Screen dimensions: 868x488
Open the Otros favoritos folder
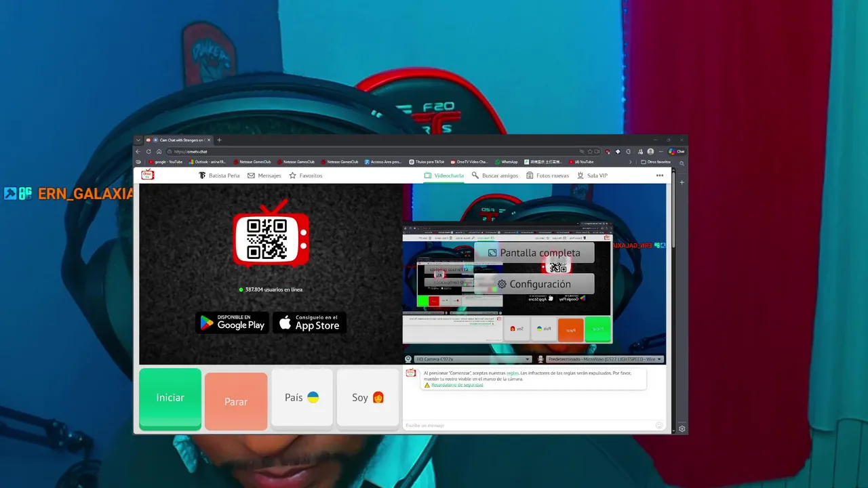point(655,162)
